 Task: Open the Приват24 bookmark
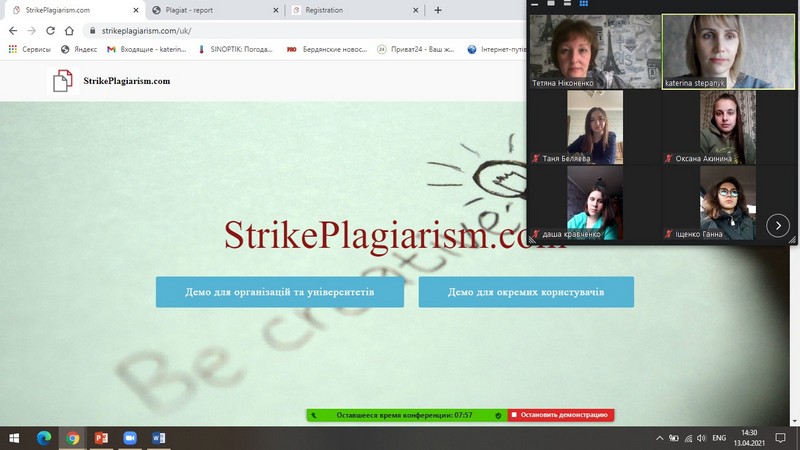[x=414, y=48]
